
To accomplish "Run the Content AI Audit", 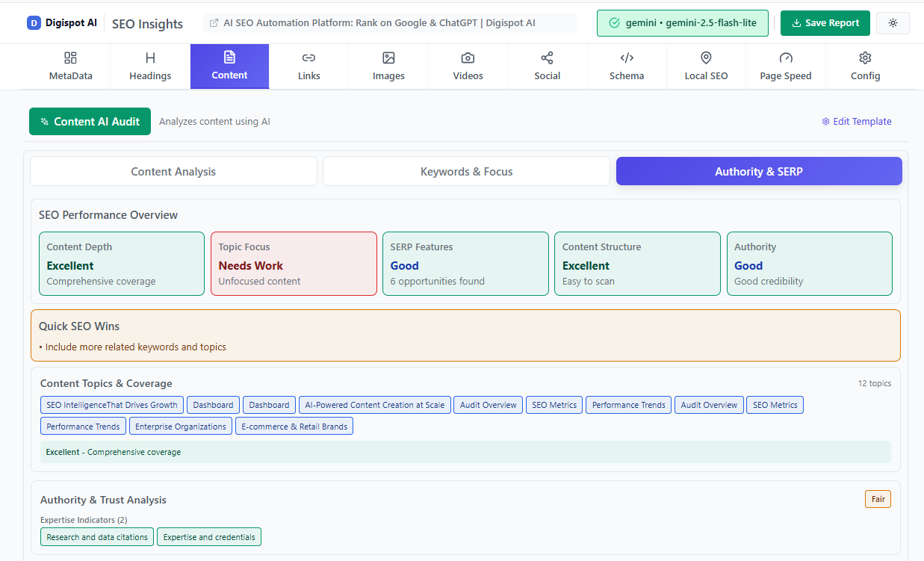I will click(90, 122).
